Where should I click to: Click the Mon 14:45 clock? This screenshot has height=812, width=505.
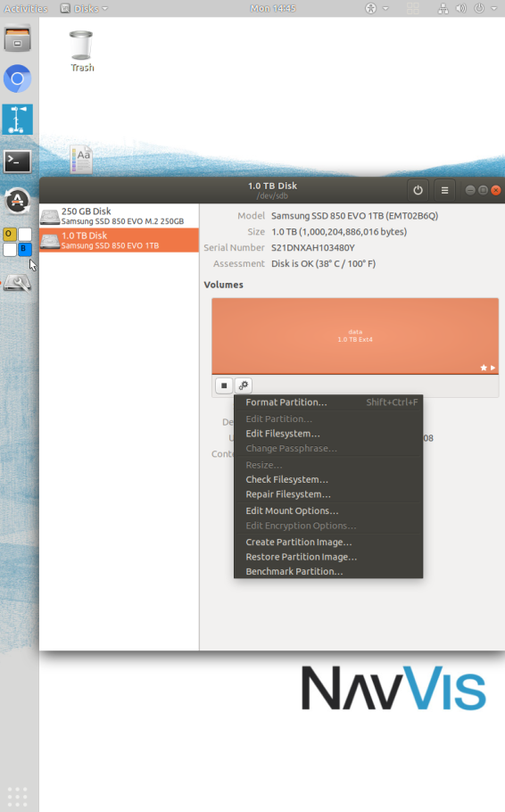272,8
